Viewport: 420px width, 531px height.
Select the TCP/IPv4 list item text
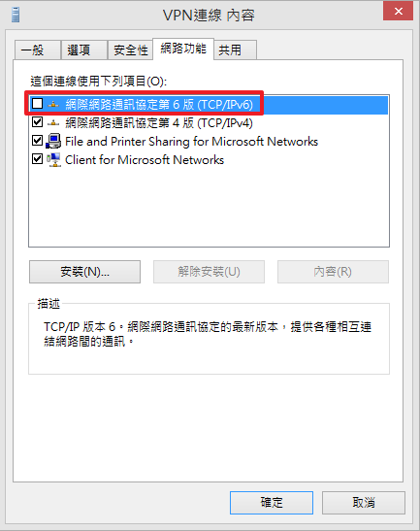159,122
